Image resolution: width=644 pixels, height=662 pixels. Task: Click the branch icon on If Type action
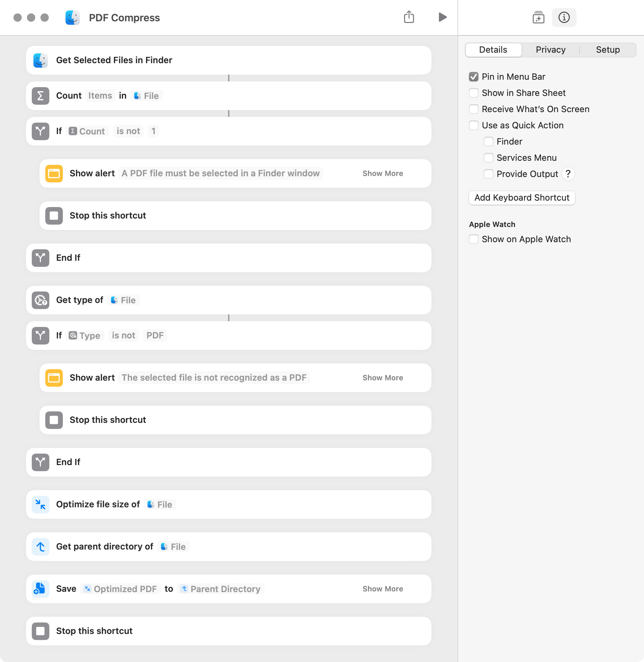coord(41,335)
